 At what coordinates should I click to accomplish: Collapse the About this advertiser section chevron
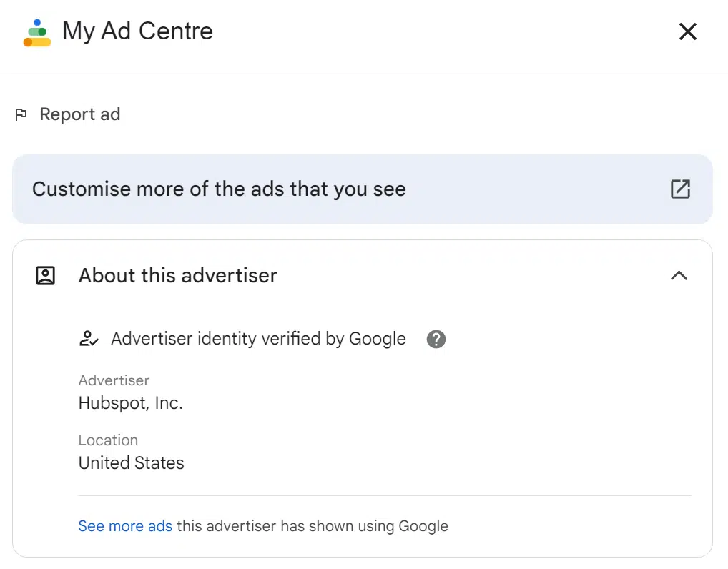click(x=679, y=276)
